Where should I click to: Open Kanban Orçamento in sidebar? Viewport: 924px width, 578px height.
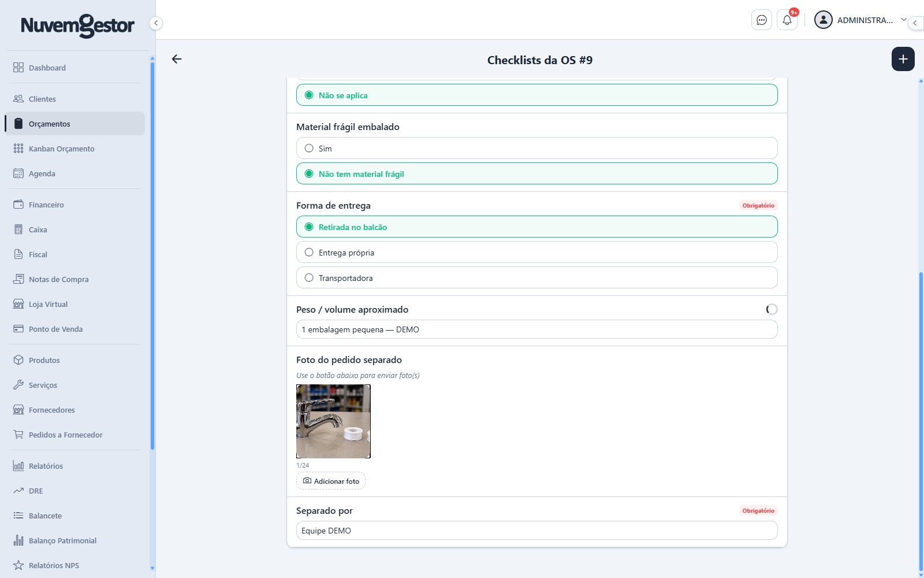(x=75, y=149)
